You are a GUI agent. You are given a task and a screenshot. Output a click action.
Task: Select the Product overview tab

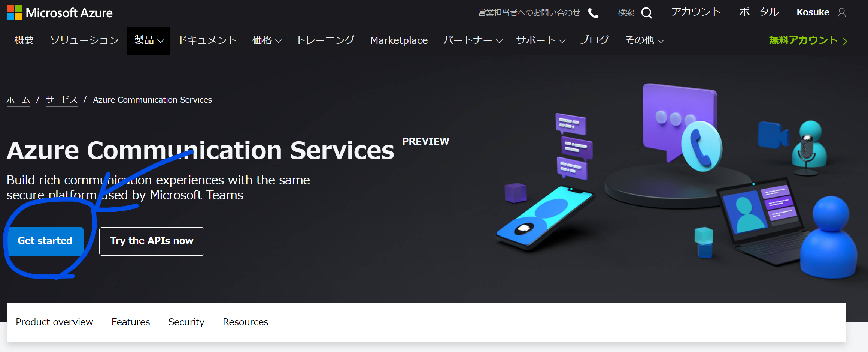tap(54, 322)
